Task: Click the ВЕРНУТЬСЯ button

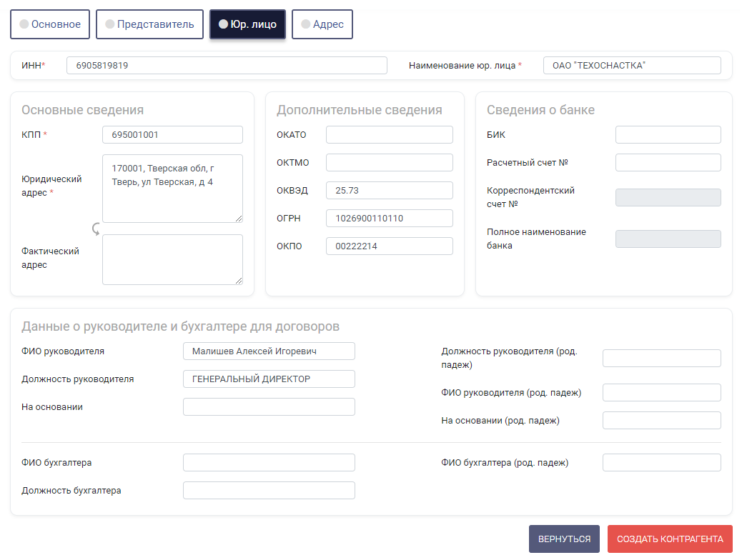Action: point(564,539)
